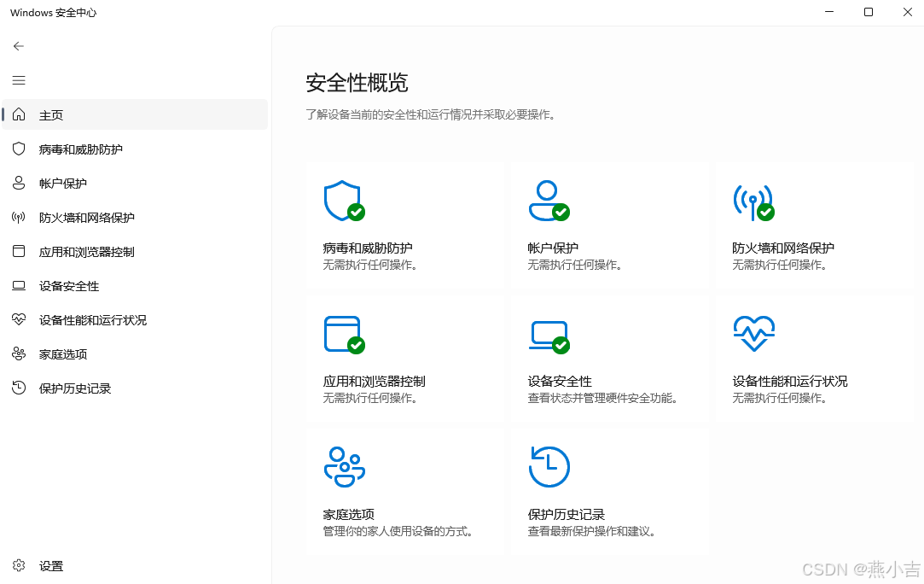Screen dimensions: 924x584
Task: Click the large family icon for 家庭选项 card
Action: click(x=344, y=467)
